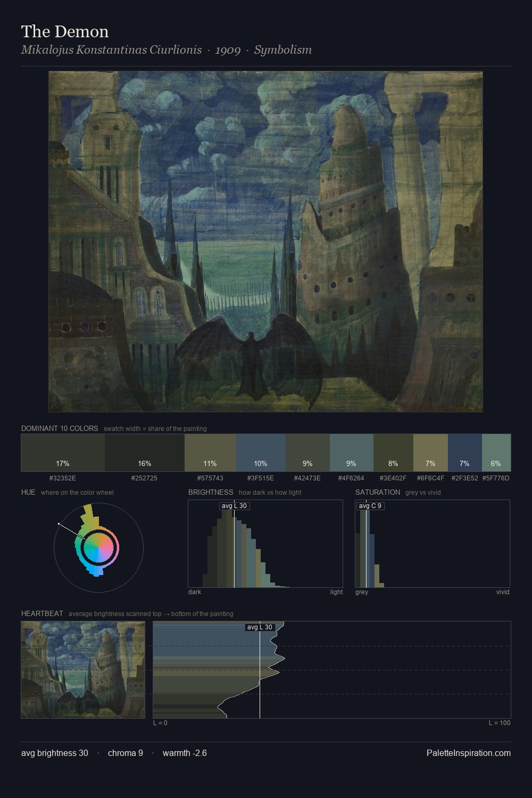
Task: Click the saturation histogram chart
Action: [433, 544]
